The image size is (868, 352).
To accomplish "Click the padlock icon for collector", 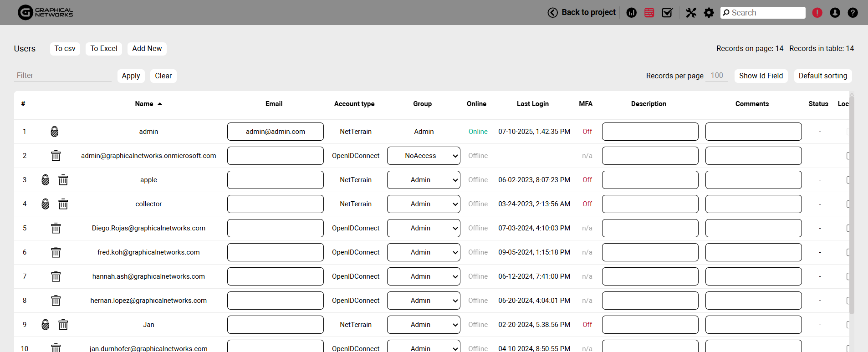I will [46, 204].
